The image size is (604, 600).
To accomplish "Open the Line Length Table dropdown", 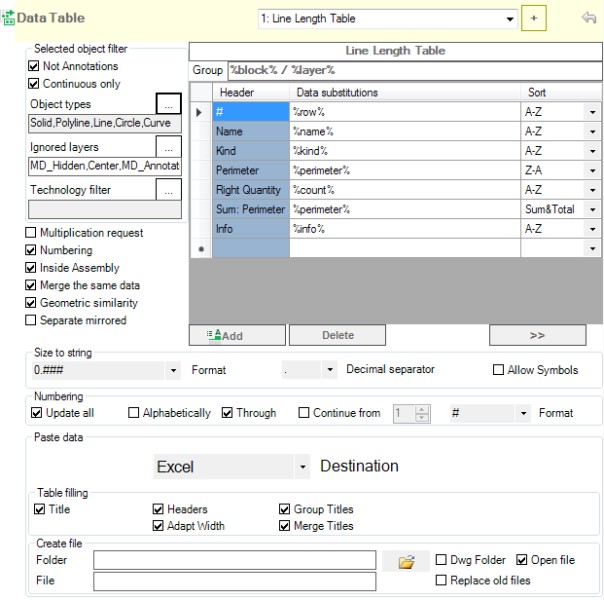I will [510, 18].
